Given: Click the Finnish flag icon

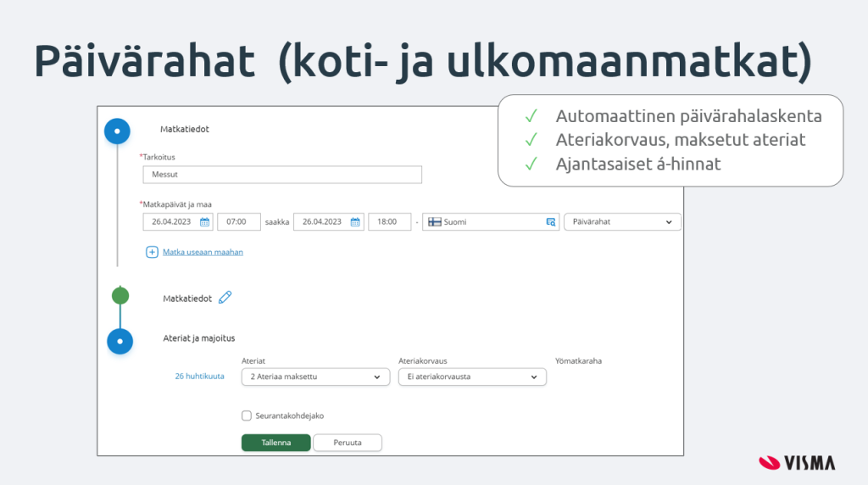Looking at the screenshot, I should (435, 222).
